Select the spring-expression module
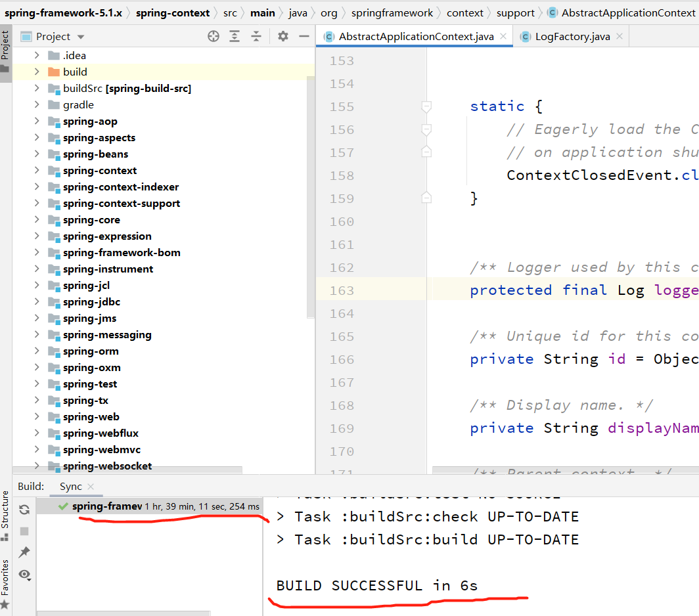Screen dimensions: 699x616 (x=107, y=236)
